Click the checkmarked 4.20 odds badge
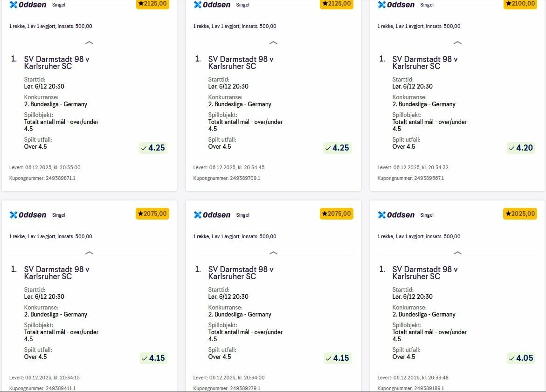The width and height of the screenshot is (546, 392). coord(521,148)
